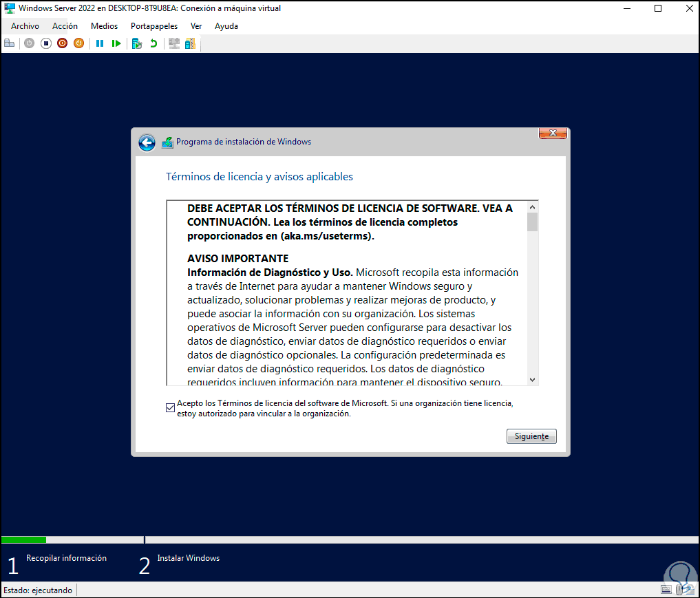Maximize the virtual machine connection window

click(658, 8)
